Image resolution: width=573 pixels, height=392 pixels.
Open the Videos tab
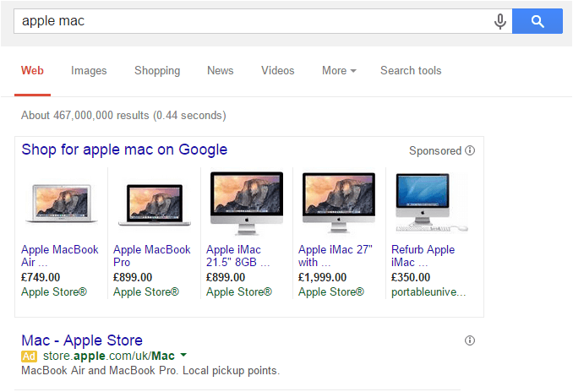pos(278,70)
